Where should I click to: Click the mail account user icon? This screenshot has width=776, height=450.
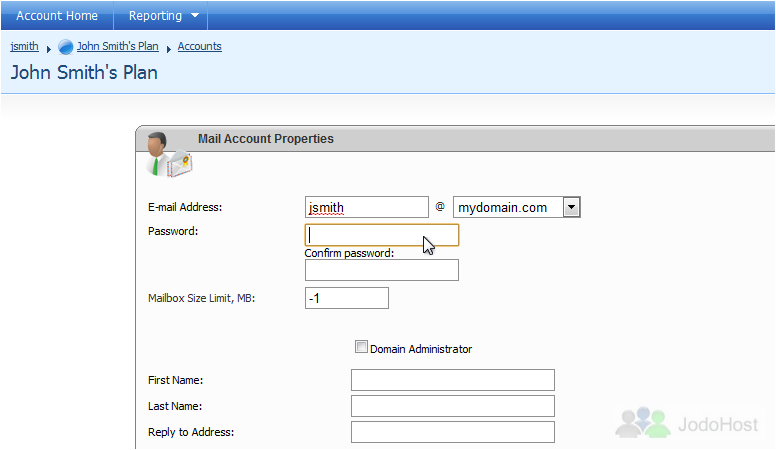pyautogui.click(x=169, y=154)
